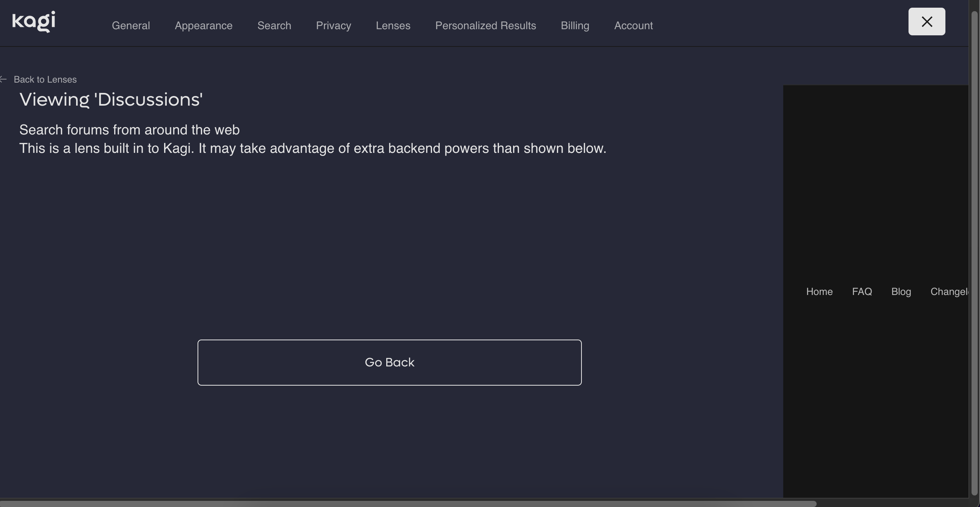Screen dimensions: 980x507
Task: Select the Lenses tab
Action: pyautogui.click(x=393, y=26)
